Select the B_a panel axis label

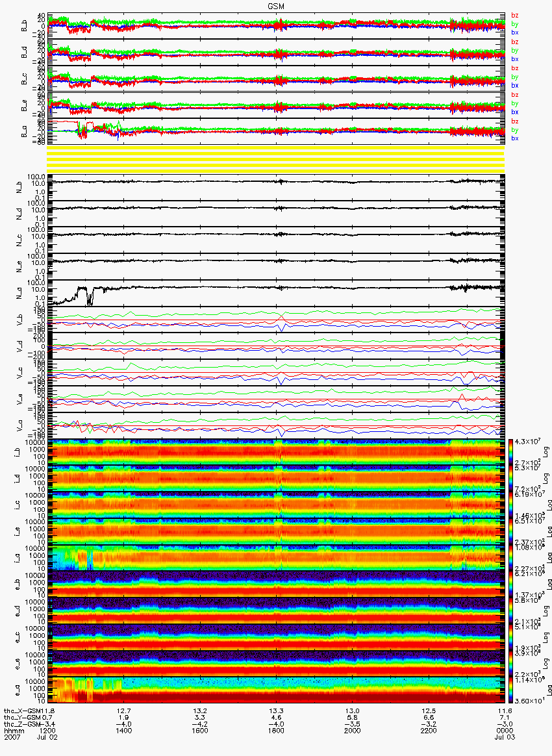[24, 132]
